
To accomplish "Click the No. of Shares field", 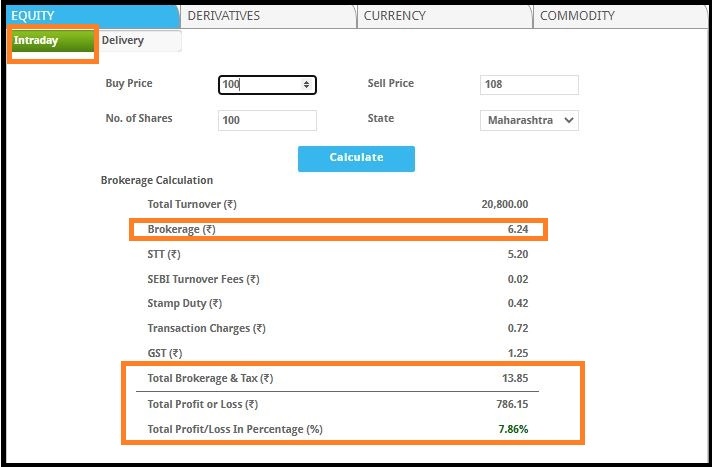I will tap(267, 120).
